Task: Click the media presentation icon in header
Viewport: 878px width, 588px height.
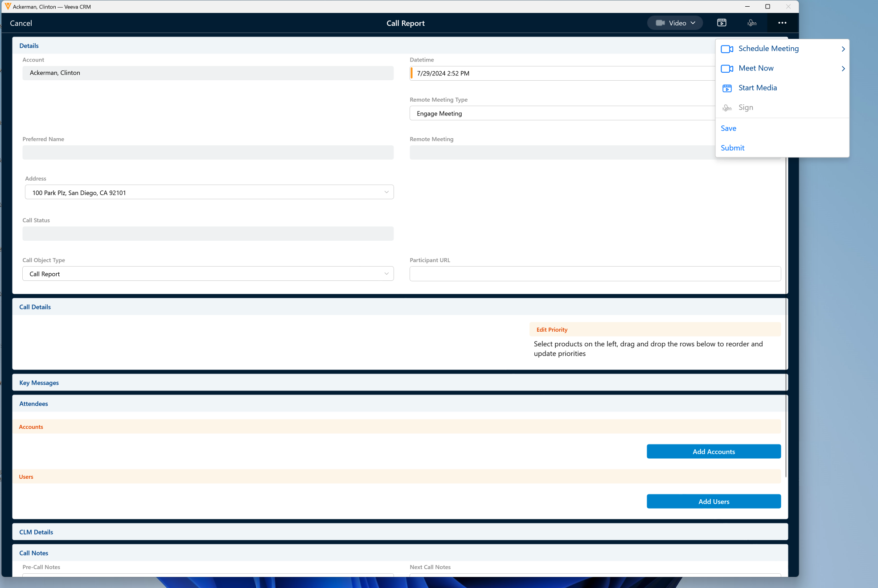Action: (722, 23)
